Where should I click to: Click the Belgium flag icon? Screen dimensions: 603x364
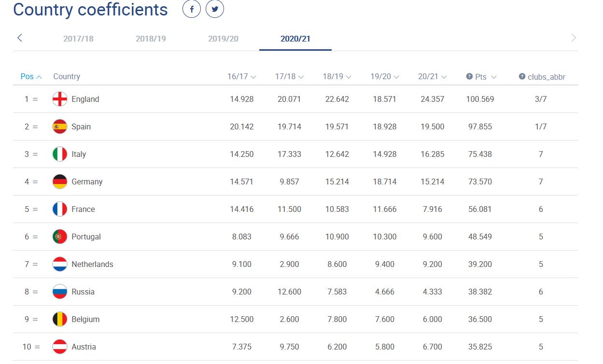point(60,319)
